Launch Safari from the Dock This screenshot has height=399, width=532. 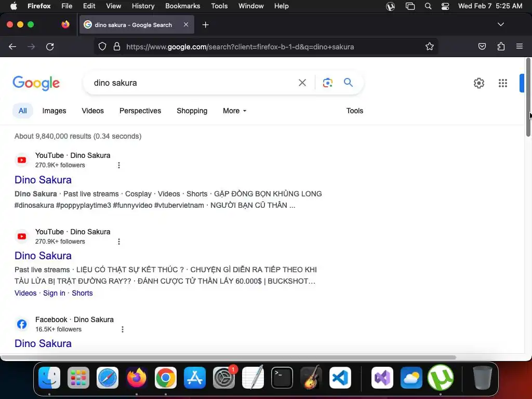click(108, 378)
